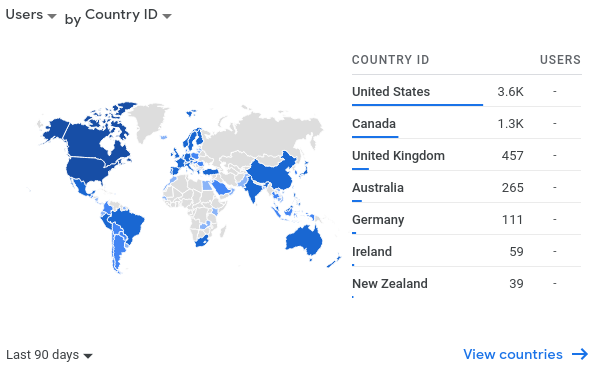
Task: Select the Canada row in table
Action: click(x=467, y=123)
